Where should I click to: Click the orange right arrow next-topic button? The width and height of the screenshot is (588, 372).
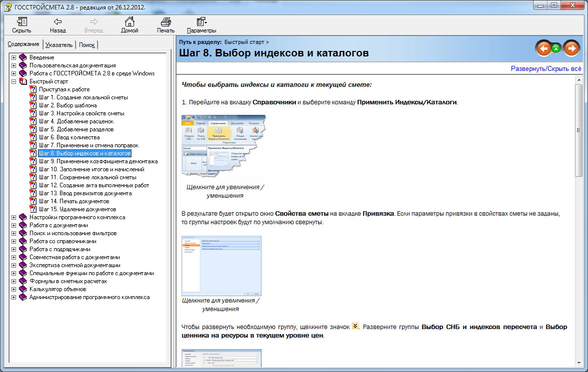(x=571, y=48)
